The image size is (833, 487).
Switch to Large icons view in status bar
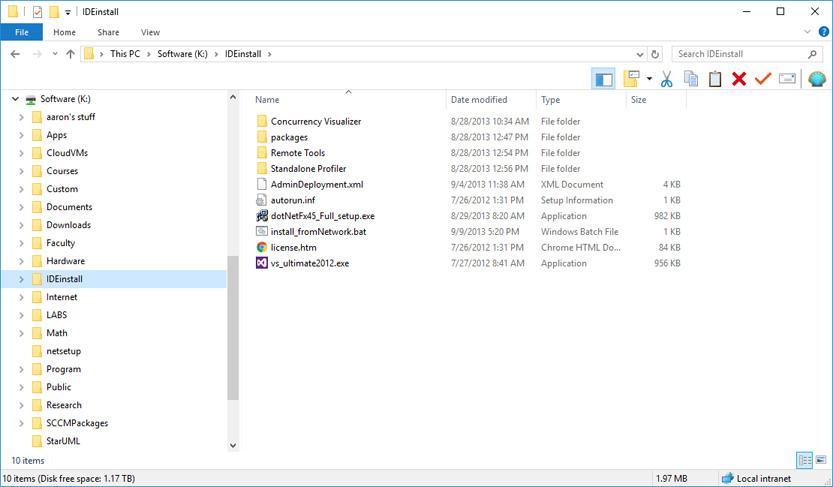819,460
